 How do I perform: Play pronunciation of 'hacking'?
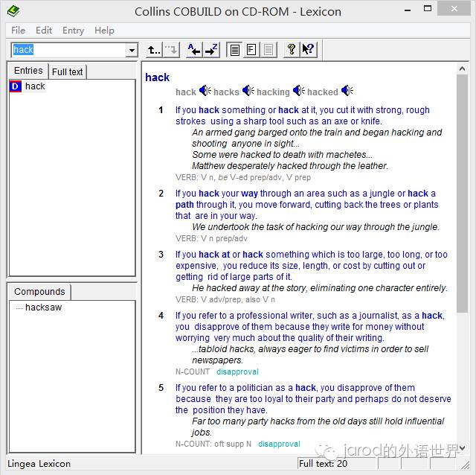pos(299,91)
